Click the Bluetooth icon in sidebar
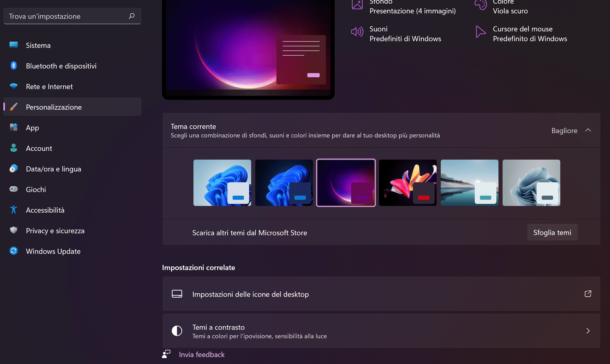This screenshot has height=364, width=610. (14, 66)
